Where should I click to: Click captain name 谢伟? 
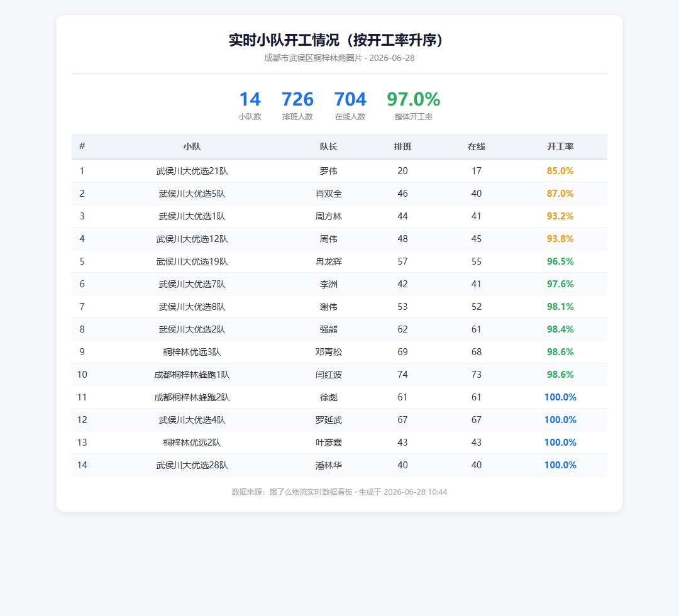329,307
